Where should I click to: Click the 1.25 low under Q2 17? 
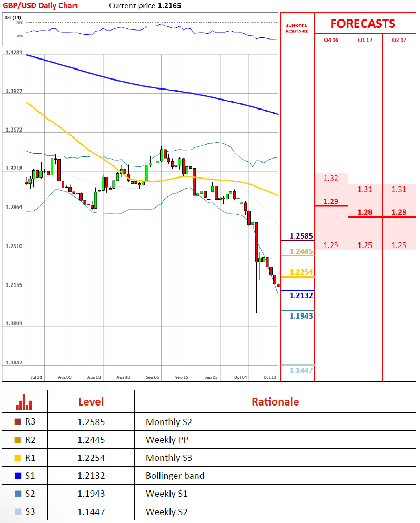click(399, 245)
